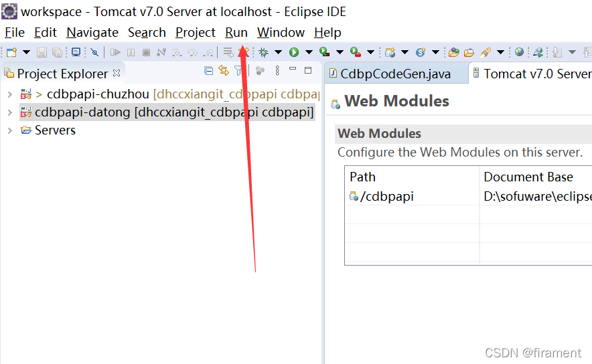This screenshot has width=592, height=364.
Task: Expand the cdbpapi-datong project
Action: coord(10,112)
